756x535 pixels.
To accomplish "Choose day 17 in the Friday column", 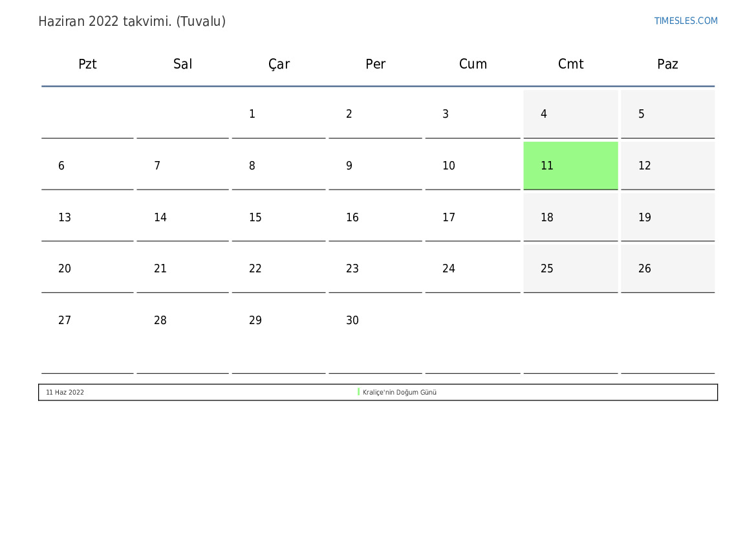I will [449, 217].
